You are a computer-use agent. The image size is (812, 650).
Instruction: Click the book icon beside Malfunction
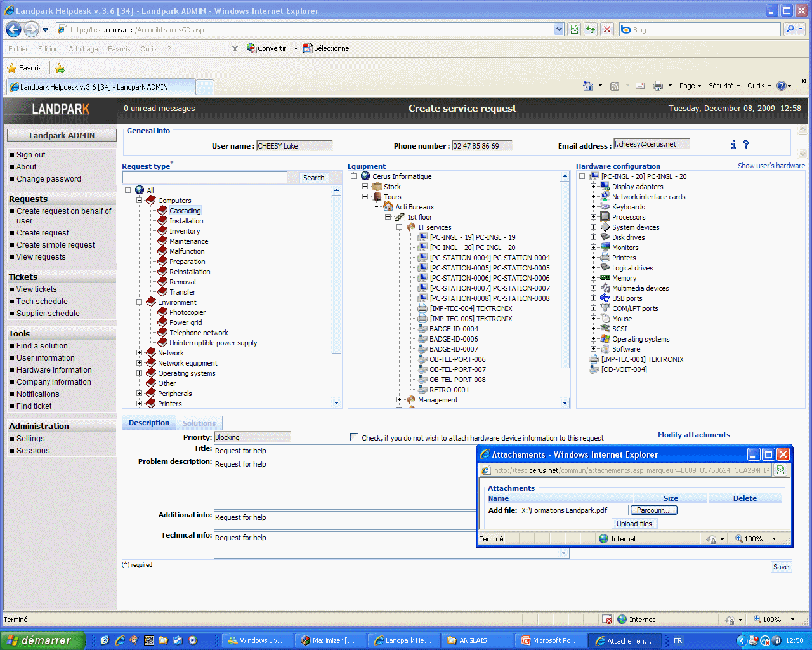tap(162, 251)
